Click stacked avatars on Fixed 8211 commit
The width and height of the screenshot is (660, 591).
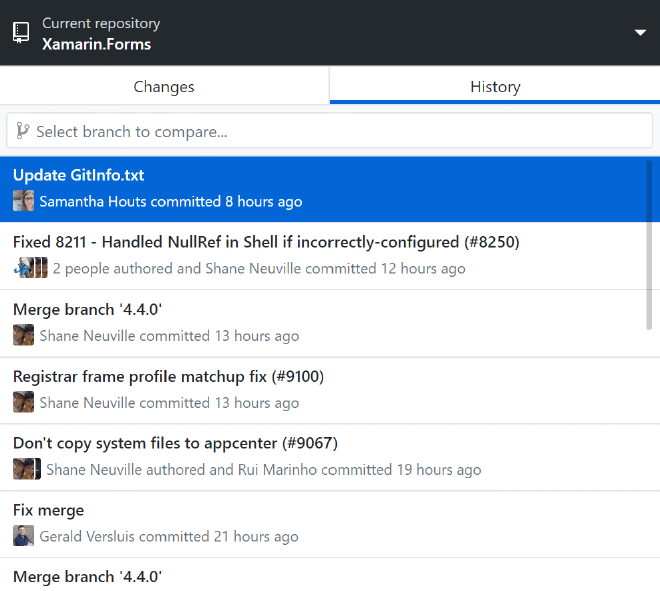tap(30, 268)
